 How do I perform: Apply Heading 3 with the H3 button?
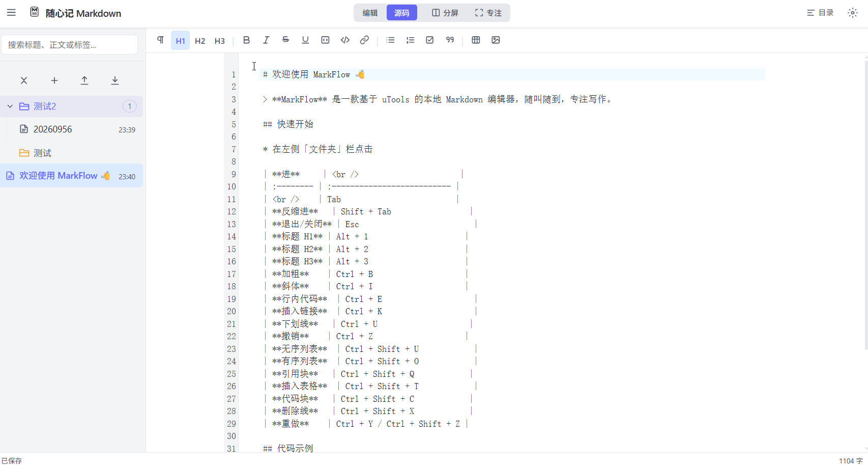[x=220, y=40]
